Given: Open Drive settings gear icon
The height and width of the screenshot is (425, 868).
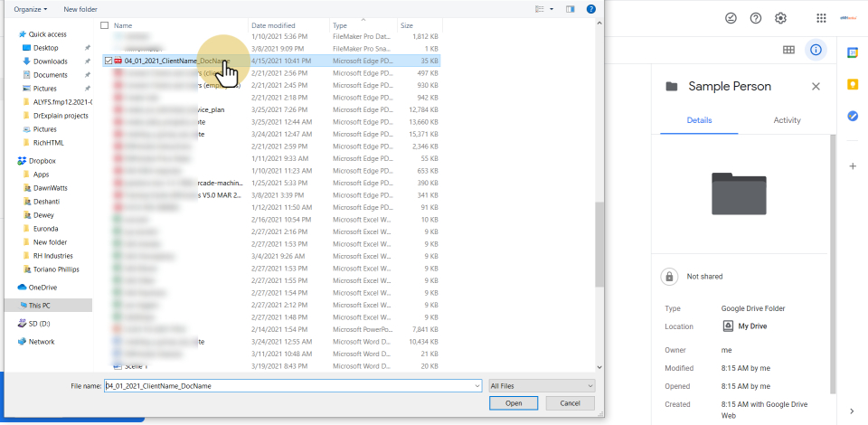Looking at the screenshot, I should point(781,18).
